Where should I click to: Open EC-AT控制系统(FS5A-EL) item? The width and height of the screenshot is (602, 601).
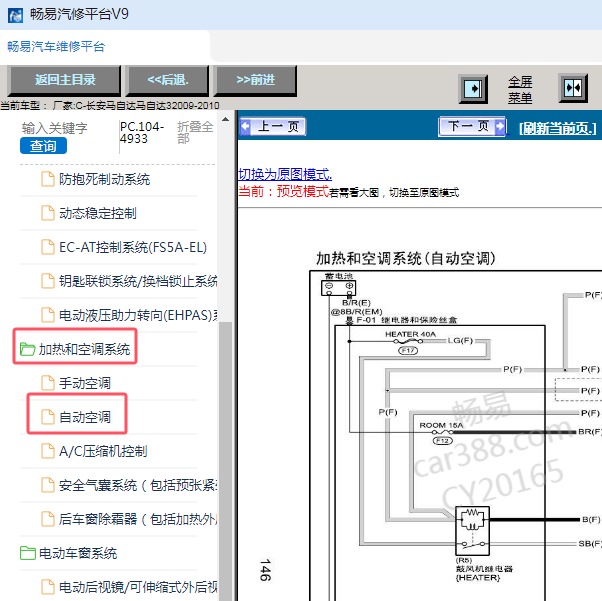tap(133, 247)
